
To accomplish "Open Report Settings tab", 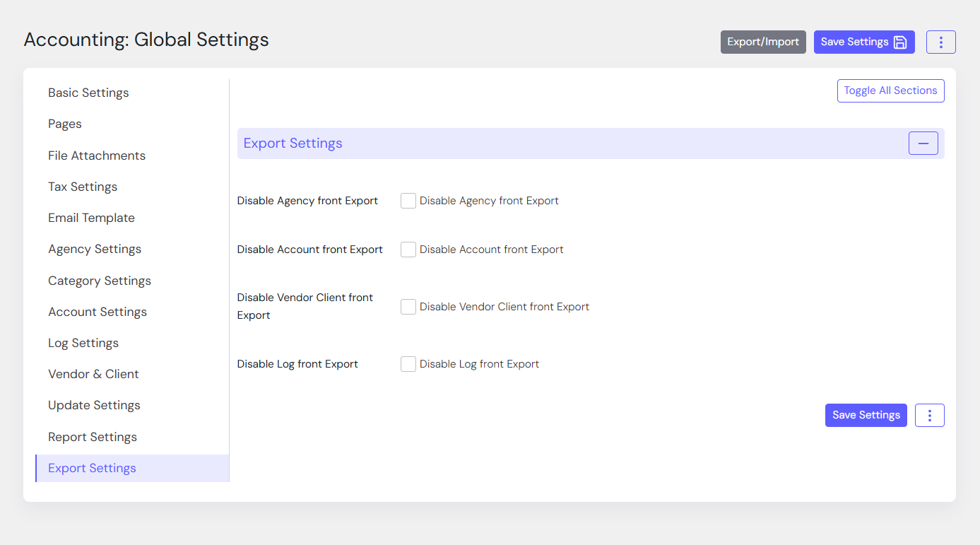I will coord(93,437).
